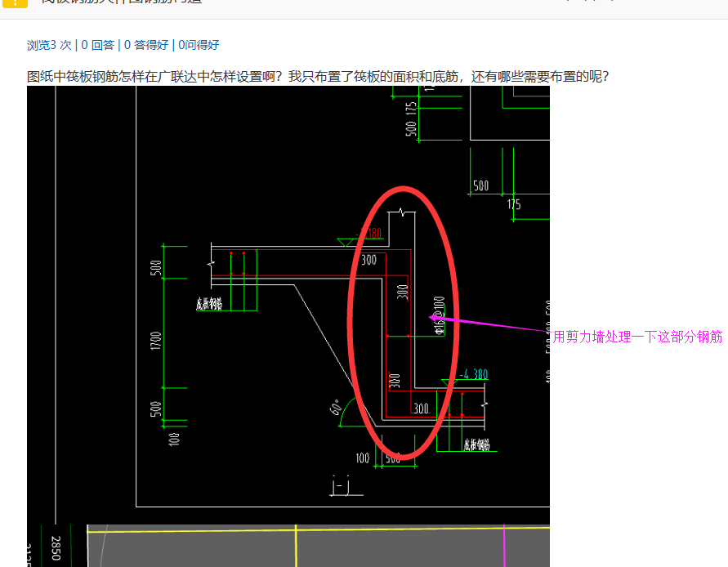Open the CAD raft slab section drawing image

pyautogui.click(x=288, y=305)
